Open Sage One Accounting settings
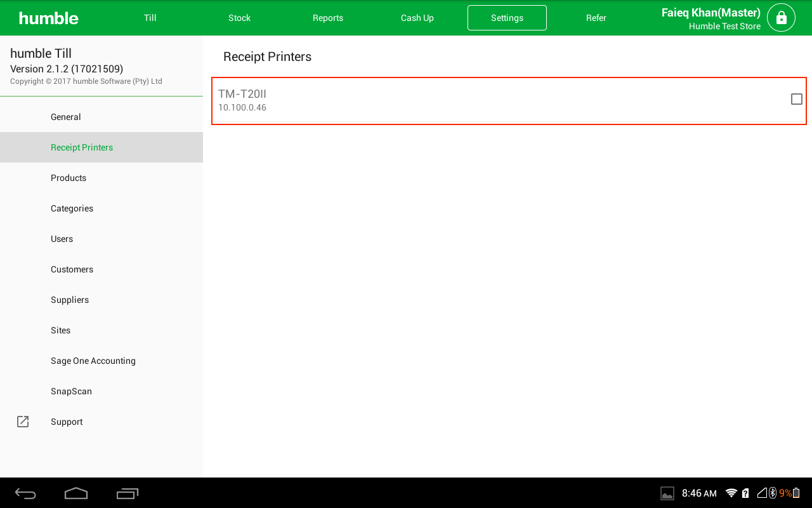 point(101,361)
